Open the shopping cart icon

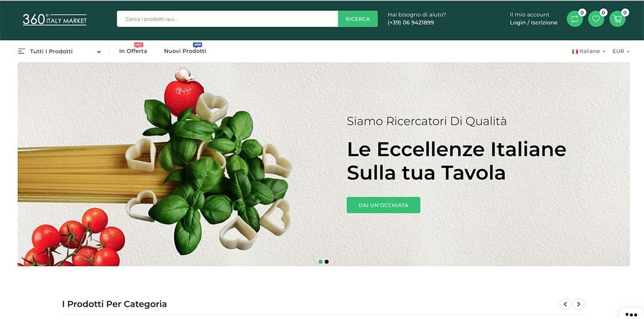pyautogui.click(x=617, y=19)
